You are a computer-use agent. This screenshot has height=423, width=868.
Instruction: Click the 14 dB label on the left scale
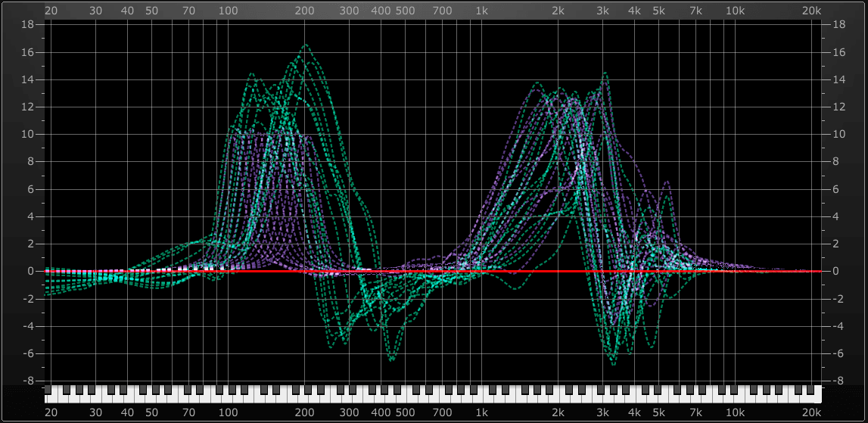tap(28, 79)
